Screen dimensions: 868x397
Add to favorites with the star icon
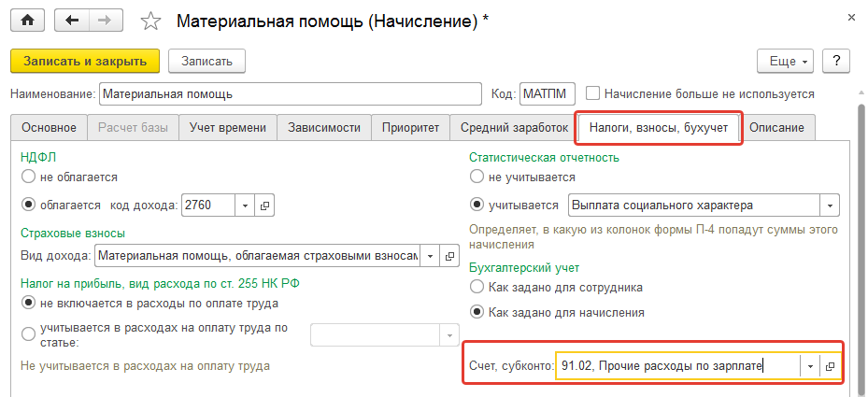click(x=151, y=20)
